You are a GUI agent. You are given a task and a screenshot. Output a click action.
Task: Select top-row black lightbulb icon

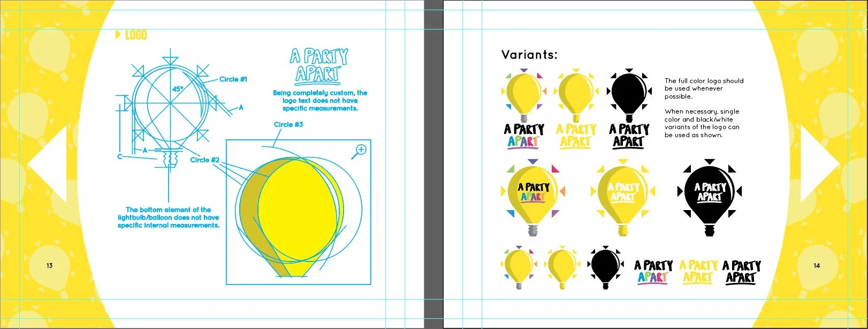click(629, 95)
